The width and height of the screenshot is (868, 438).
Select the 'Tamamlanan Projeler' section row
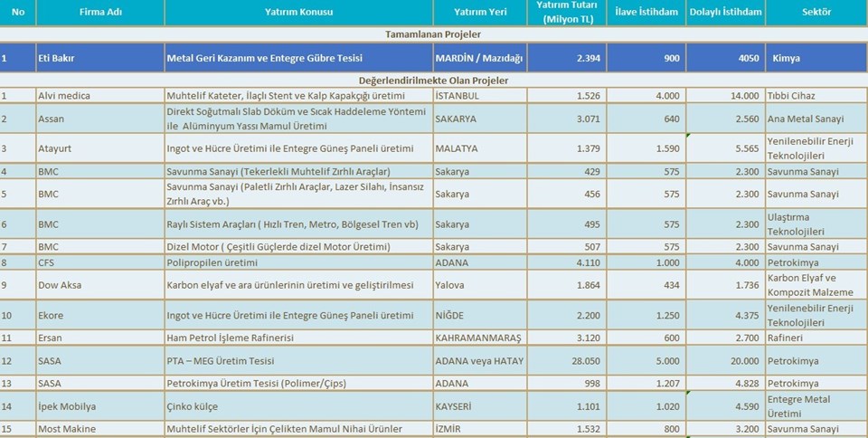[433, 33]
